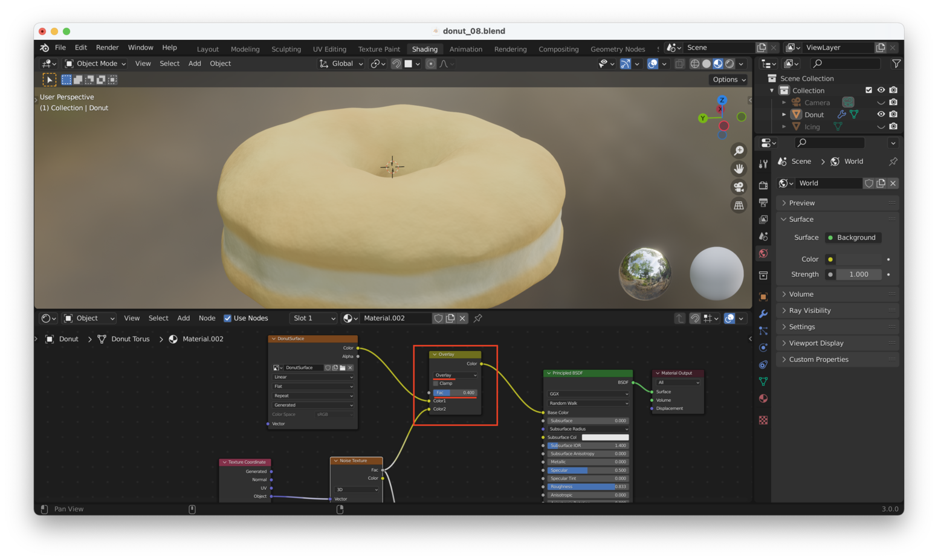
Task: Open Render properties tab icon
Action: tap(763, 185)
